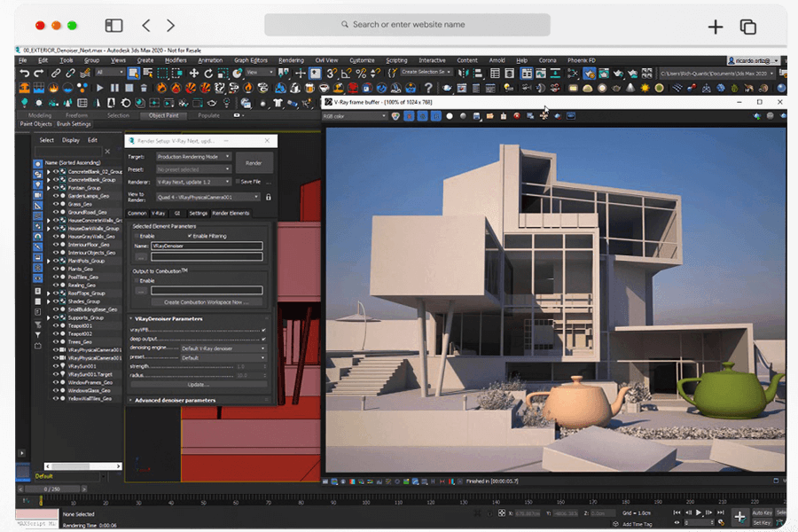Hide the Grass_Geo object via eye icon

click(55, 202)
